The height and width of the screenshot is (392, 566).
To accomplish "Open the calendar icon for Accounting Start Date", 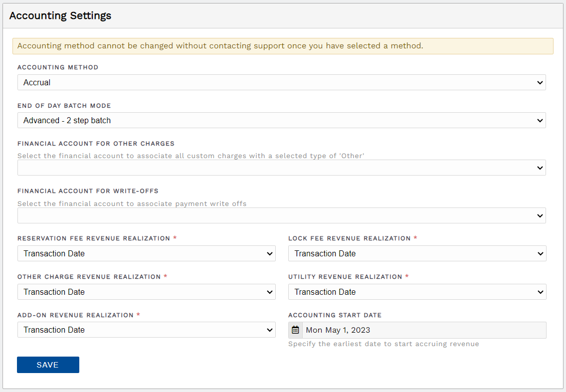I will click(295, 330).
